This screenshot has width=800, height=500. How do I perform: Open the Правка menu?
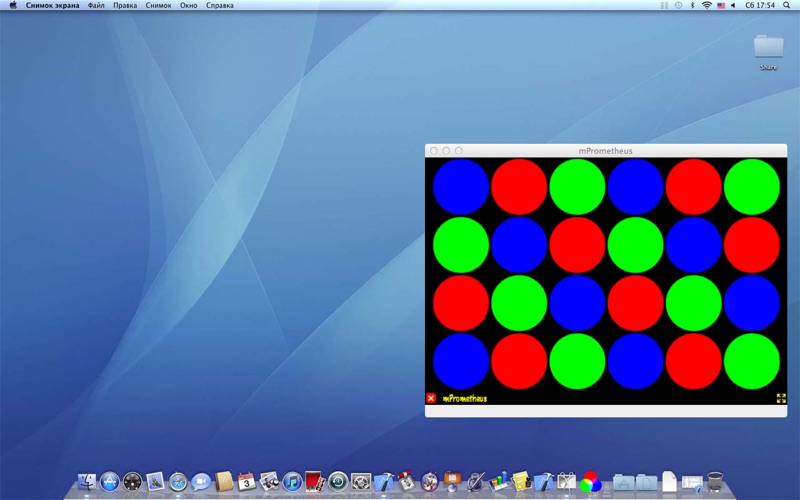[x=125, y=5]
